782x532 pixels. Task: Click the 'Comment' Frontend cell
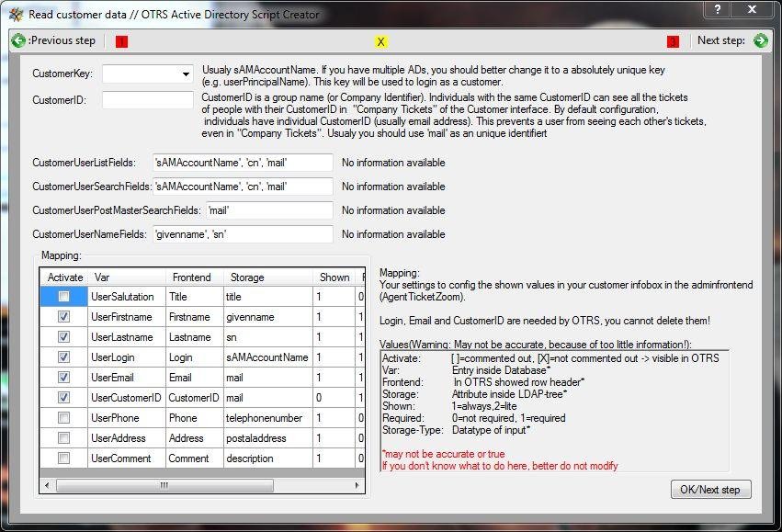click(195, 458)
